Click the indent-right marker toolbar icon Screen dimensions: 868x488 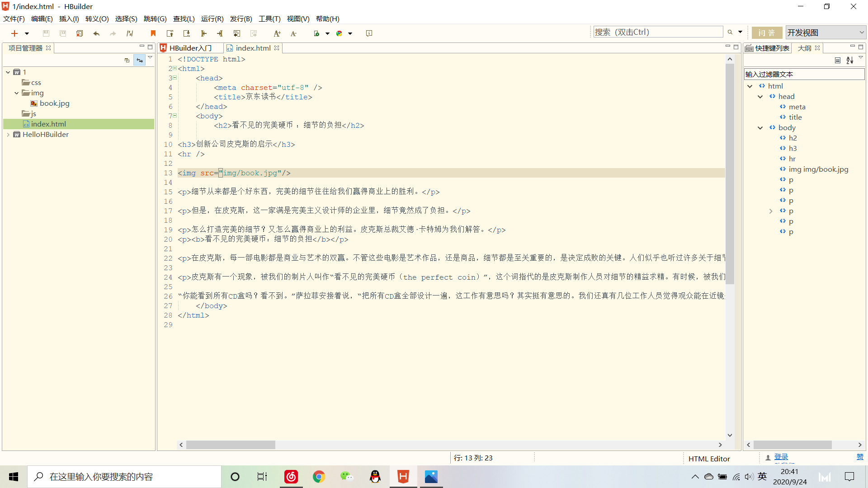click(x=220, y=33)
